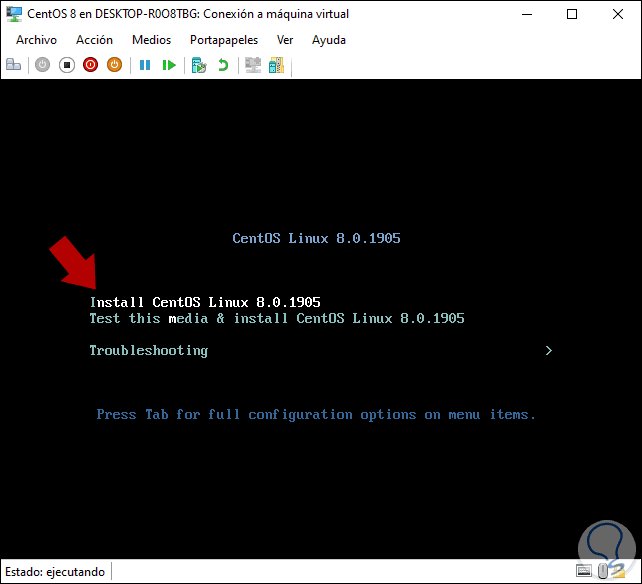Pause the virtual machine
Viewport: 642px width, 584px height.
coord(145,65)
